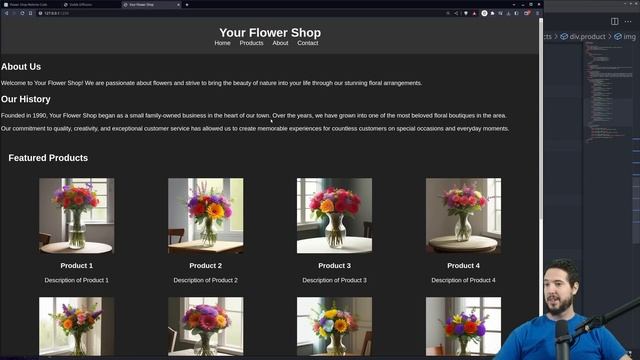640x360 pixels.
Task: Go to the About navigation link
Action: (280, 43)
